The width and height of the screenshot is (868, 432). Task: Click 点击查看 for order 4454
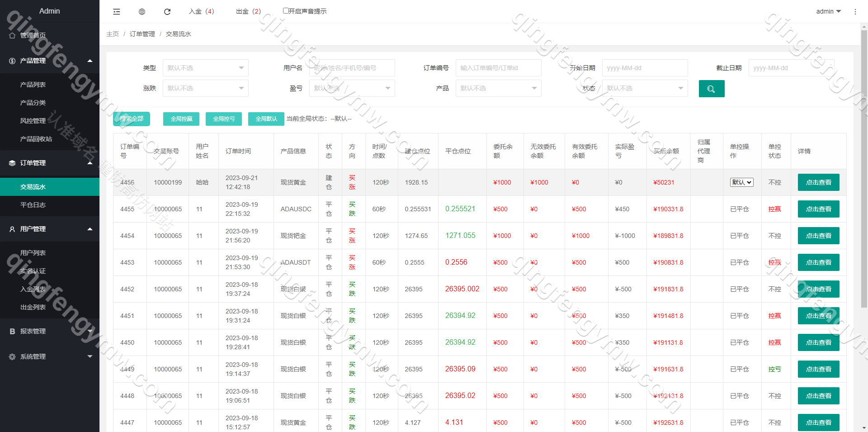[x=818, y=236]
